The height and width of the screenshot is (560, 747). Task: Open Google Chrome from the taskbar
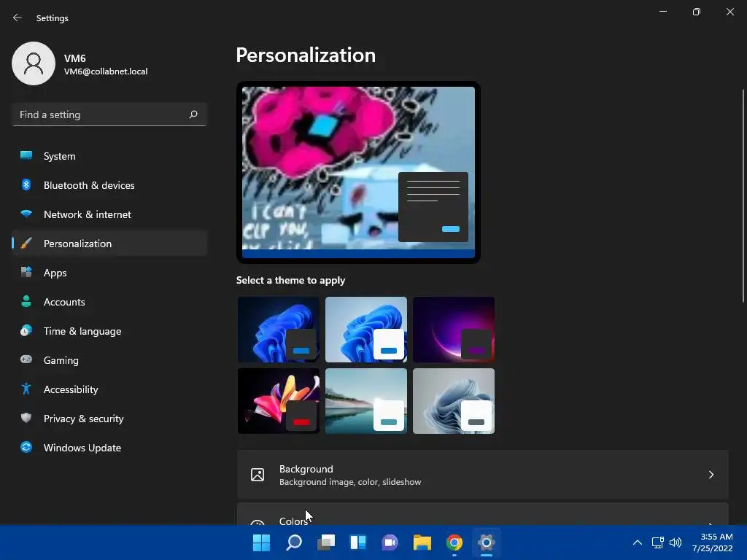click(x=454, y=542)
